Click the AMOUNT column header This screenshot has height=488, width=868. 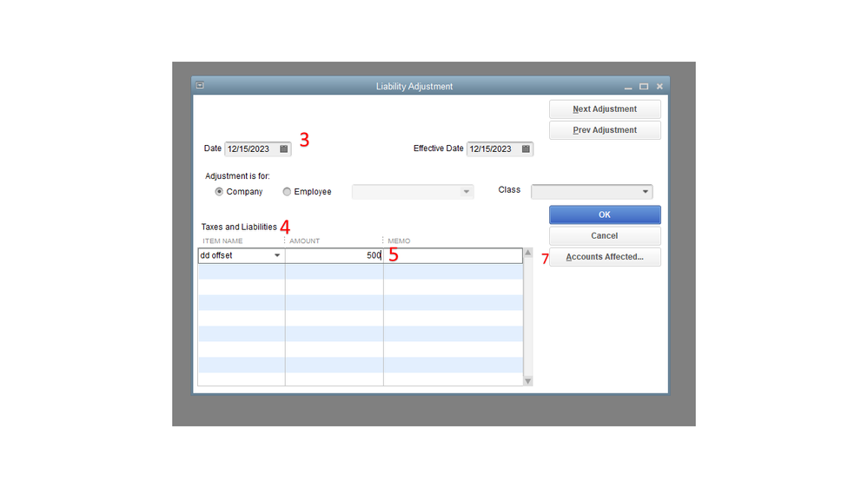tap(304, 241)
